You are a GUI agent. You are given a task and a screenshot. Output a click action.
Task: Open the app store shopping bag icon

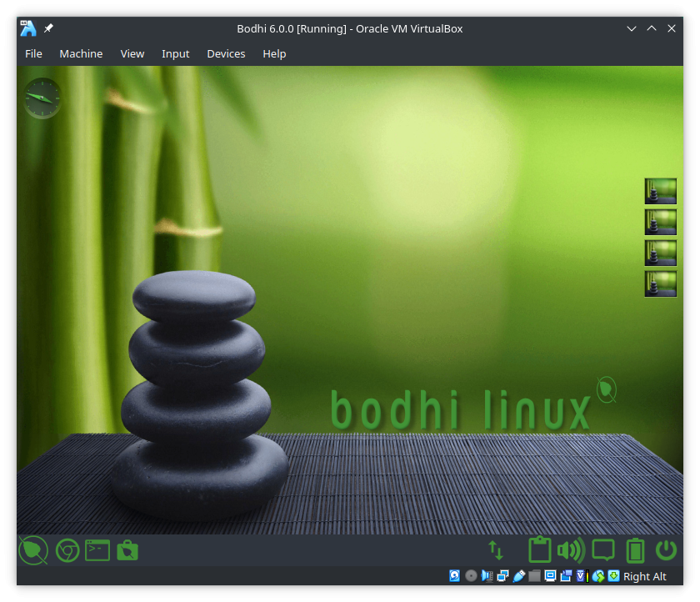pyautogui.click(x=127, y=550)
